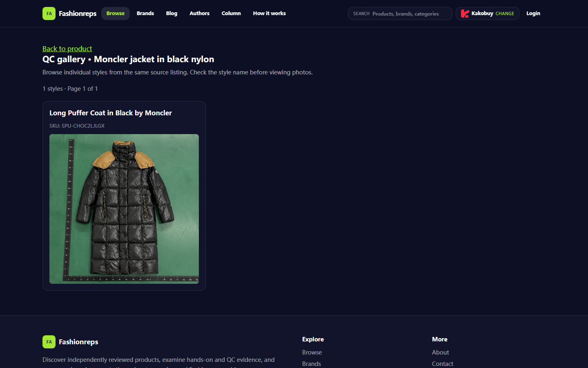The image size is (588, 368).
Task: Click the More footer heading
Action: tap(440, 339)
